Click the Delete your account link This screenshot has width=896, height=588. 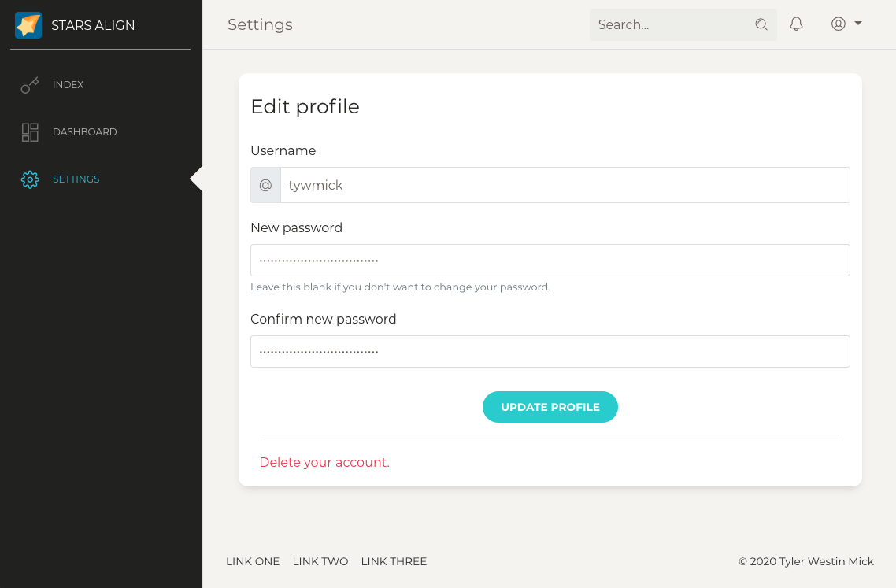coord(324,462)
